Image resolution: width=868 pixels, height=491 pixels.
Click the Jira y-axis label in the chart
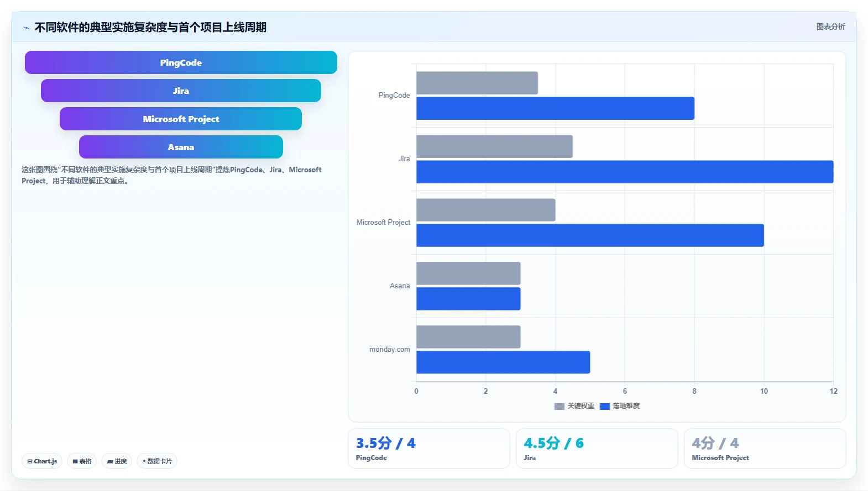coord(404,159)
